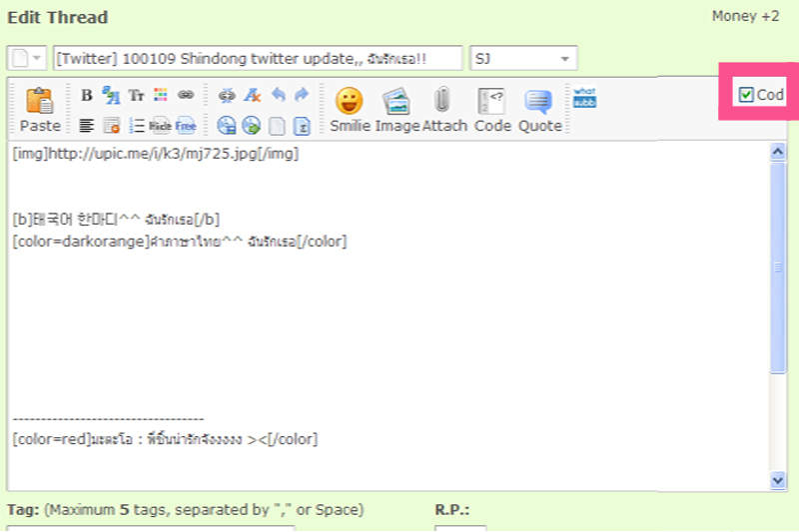Screen dimensions: 799x532
Task: Attach a file using the paperclip icon
Action: coord(442,99)
